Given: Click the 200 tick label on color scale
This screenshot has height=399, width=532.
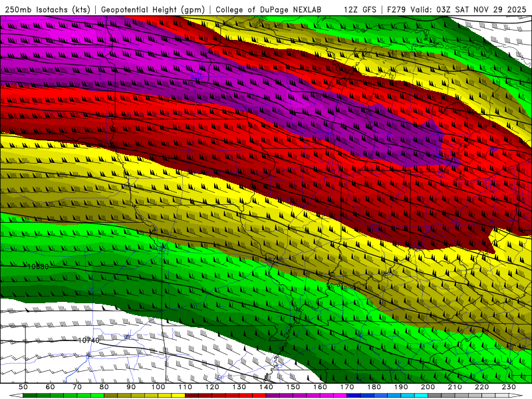Looking at the screenshot, I should coord(428,387).
